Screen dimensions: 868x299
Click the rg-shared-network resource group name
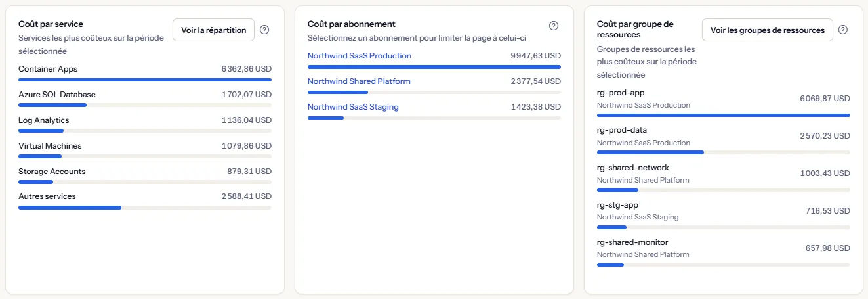tap(633, 168)
